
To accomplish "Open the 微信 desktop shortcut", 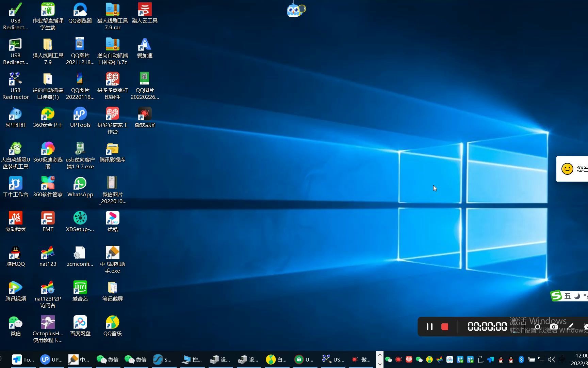I will click(15, 326).
